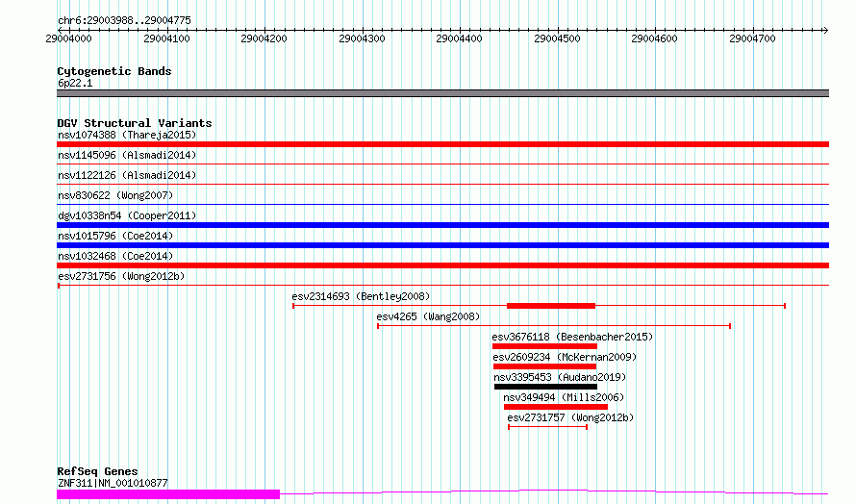Click the black bar of nsv3395453

(546, 387)
